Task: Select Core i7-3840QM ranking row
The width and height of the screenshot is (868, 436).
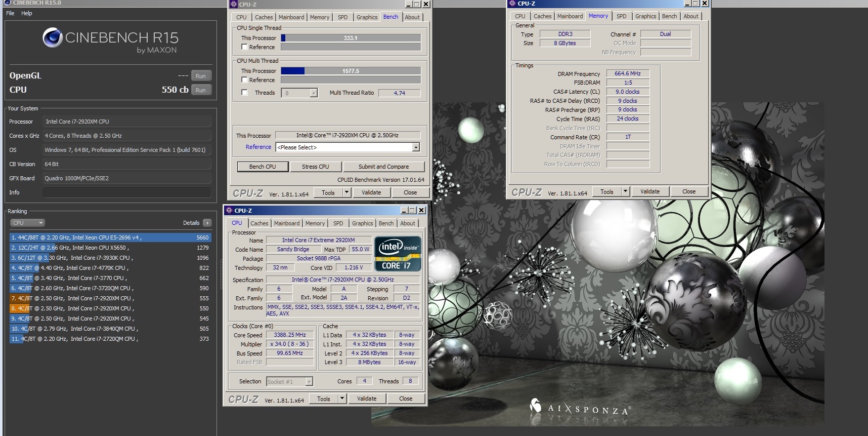Action: [110, 329]
